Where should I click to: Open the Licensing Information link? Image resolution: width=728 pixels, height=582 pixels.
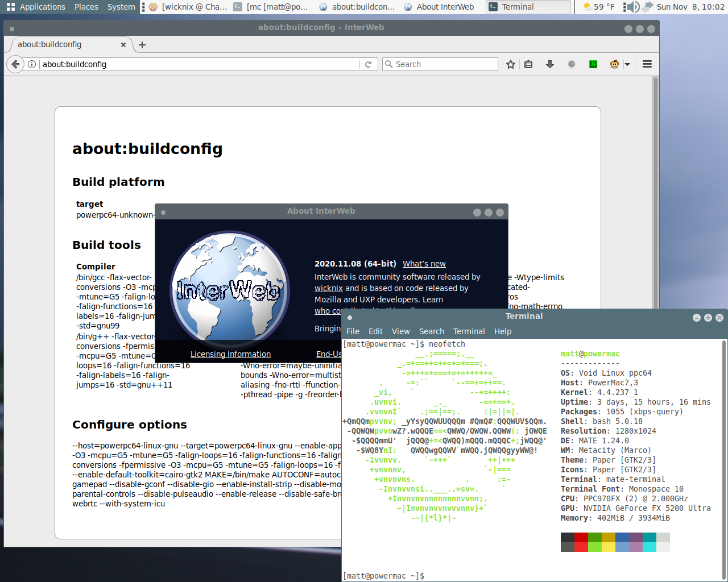pyautogui.click(x=230, y=354)
